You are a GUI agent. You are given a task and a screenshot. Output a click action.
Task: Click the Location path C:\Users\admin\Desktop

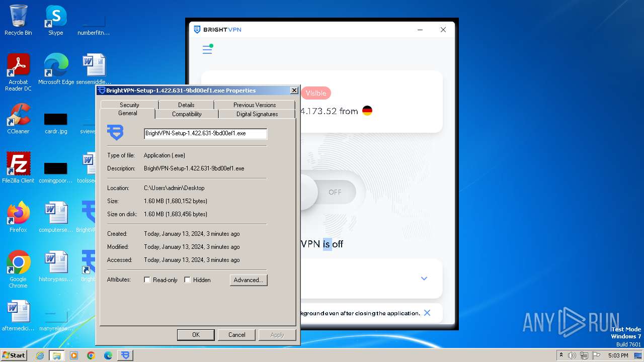coord(174,188)
